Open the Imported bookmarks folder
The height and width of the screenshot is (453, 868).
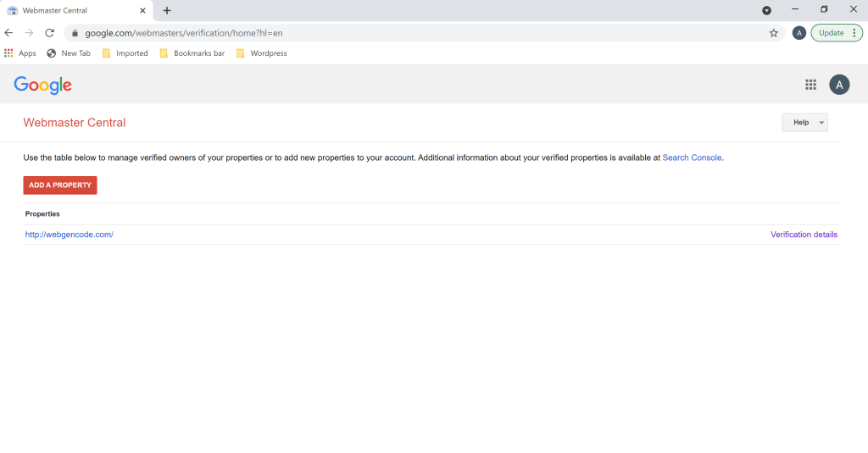125,53
